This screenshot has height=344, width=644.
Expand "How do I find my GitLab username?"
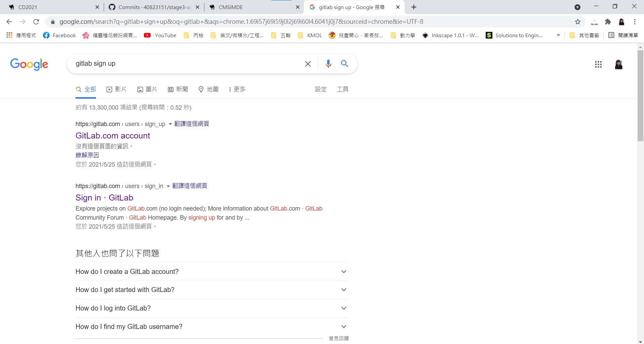pos(212,327)
